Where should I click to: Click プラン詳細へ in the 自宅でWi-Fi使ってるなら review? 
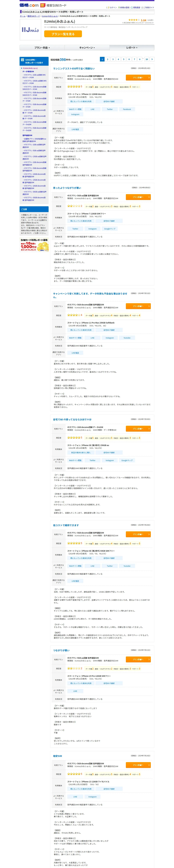(x=138, y=429)
